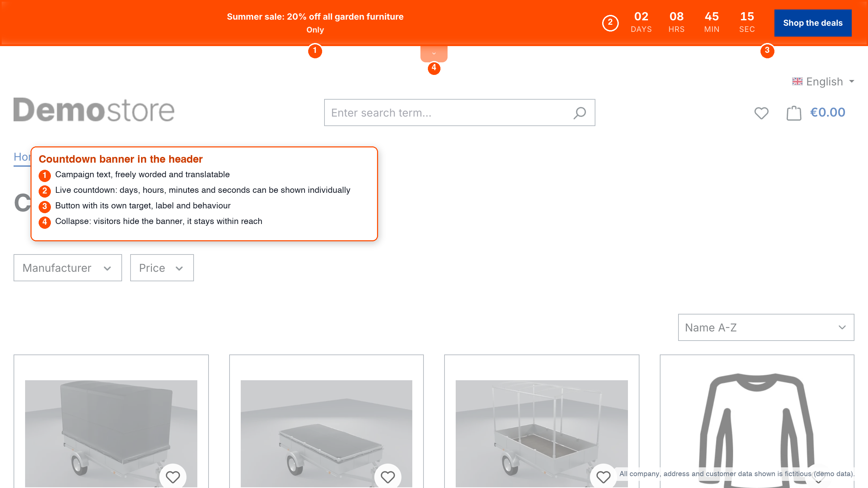Image resolution: width=868 pixels, height=488 pixels.
Task: Click the Shop the deals button
Action: 813,23
